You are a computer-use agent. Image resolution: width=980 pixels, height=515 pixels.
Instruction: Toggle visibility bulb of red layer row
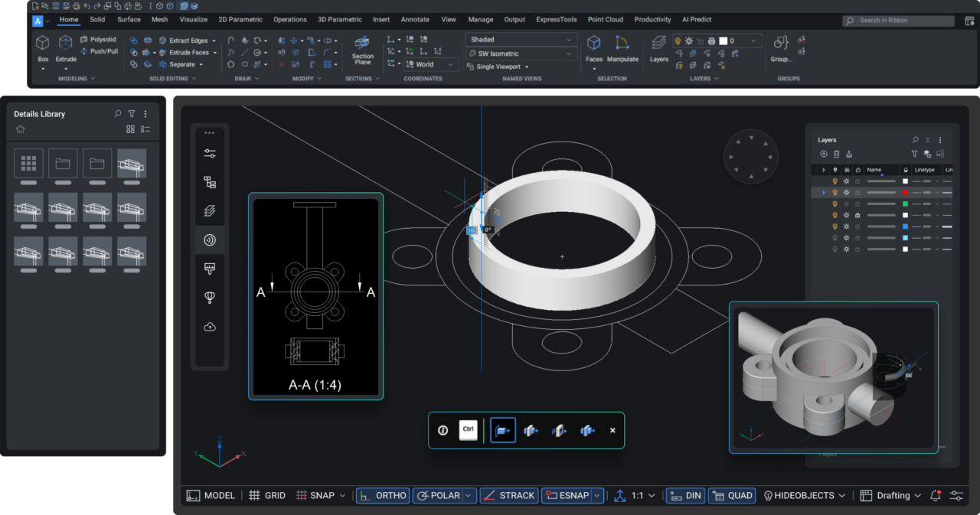835,193
